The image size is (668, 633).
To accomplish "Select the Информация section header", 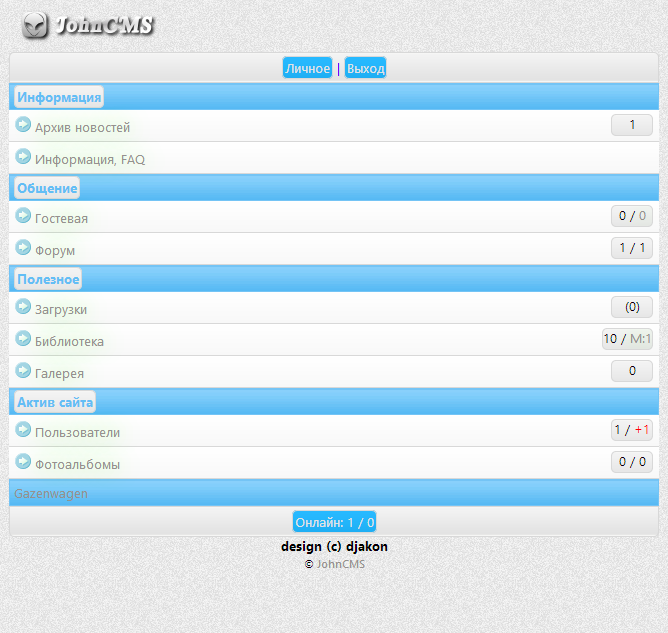I will pos(59,97).
